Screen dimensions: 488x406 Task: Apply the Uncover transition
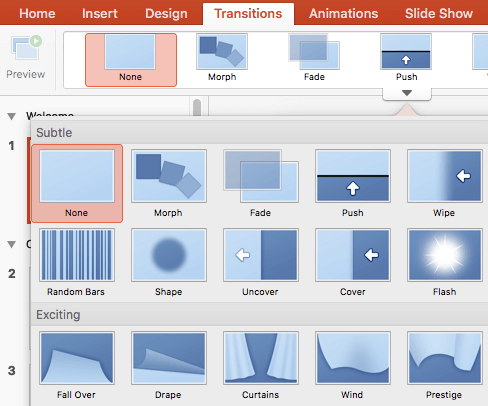[261, 262]
